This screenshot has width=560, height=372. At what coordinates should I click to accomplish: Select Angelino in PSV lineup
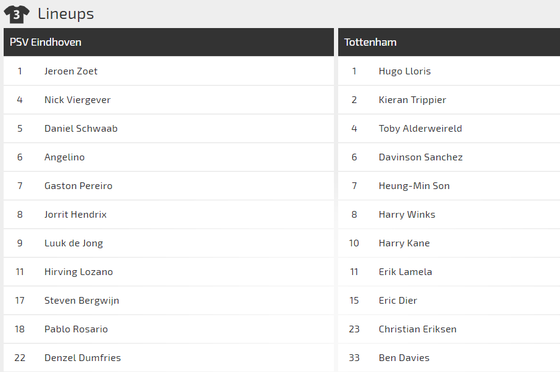click(64, 157)
